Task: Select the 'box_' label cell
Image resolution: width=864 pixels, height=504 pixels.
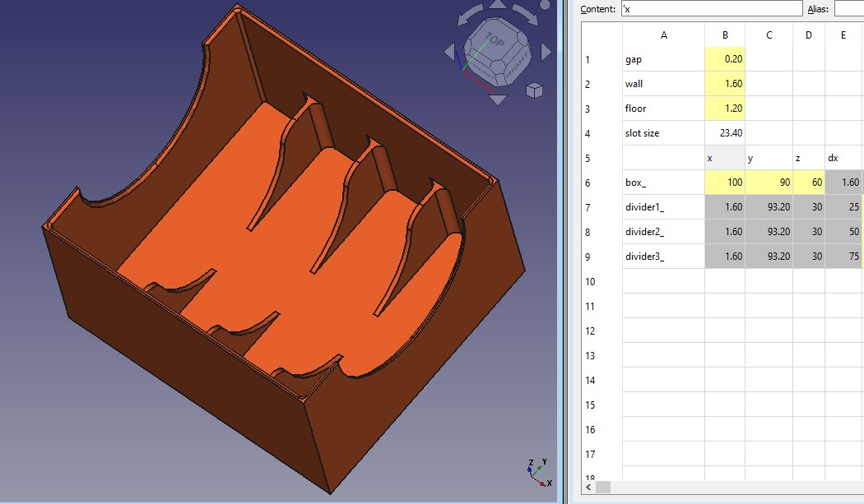Action: (x=663, y=183)
